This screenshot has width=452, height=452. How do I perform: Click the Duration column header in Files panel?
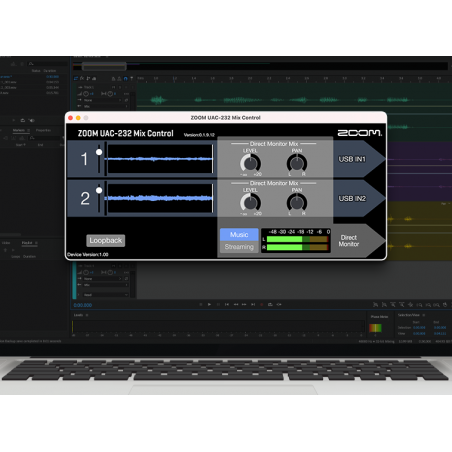click(50, 71)
